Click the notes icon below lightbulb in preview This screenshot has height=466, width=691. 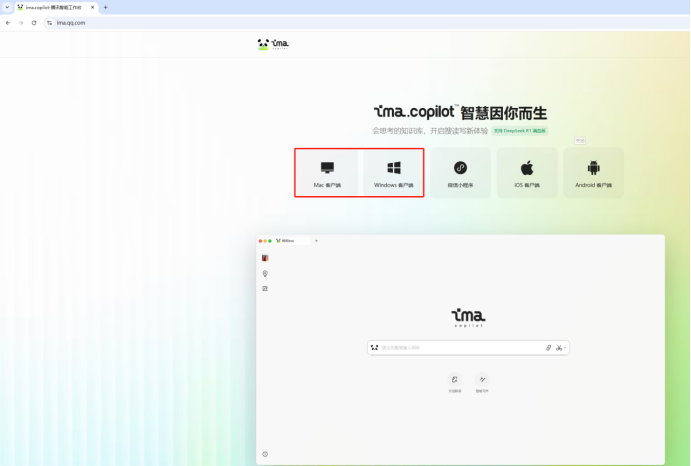265,289
